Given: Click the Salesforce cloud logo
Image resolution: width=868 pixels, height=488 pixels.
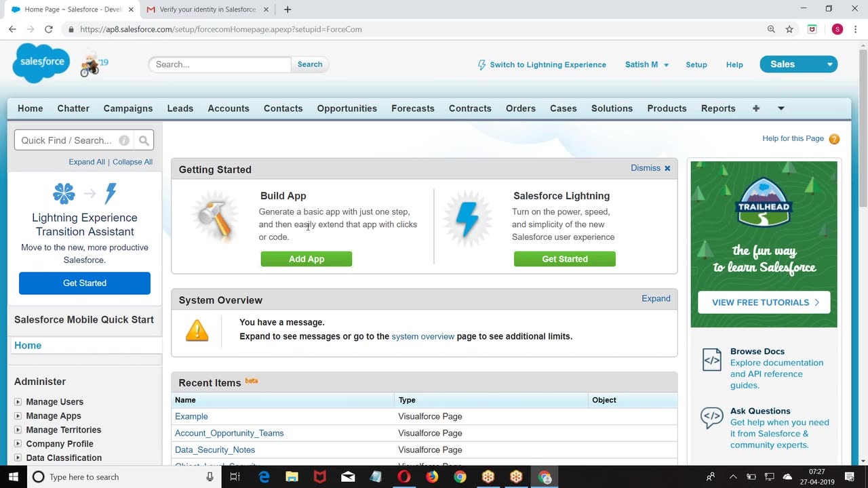Looking at the screenshot, I should coord(41,62).
